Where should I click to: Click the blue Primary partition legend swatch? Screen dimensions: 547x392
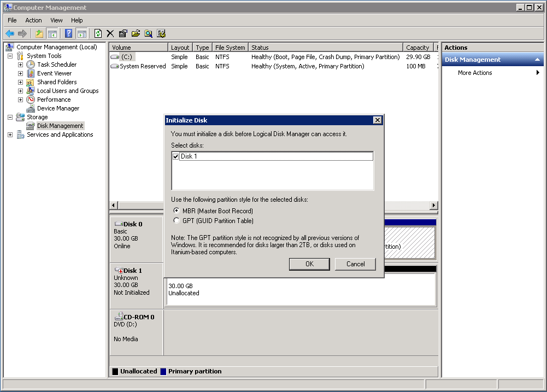[x=163, y=371]
